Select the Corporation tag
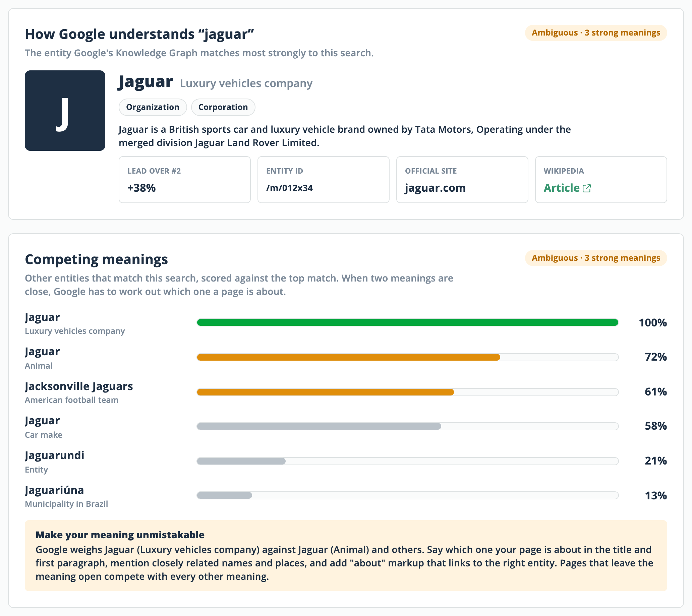The image size is (692, 616). (x=223, y=107)
